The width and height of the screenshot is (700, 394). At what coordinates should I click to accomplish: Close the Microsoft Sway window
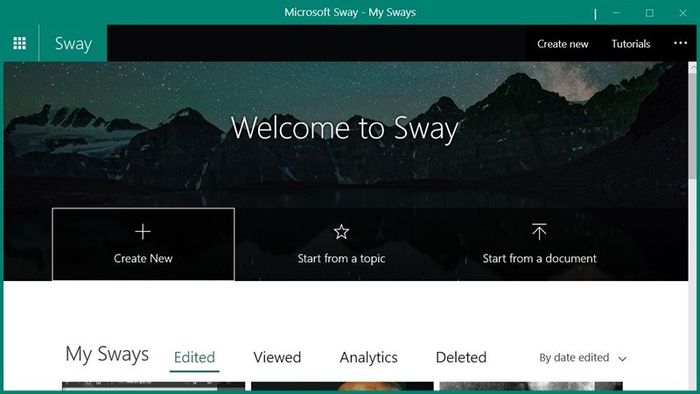click(683, 13)
